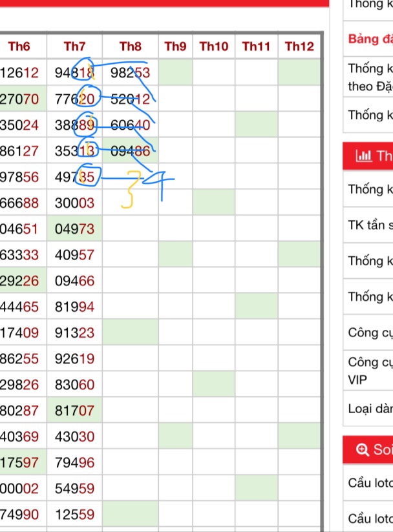
Task: Click the Loại dàn sidebar link
Action: click(370, 408)
